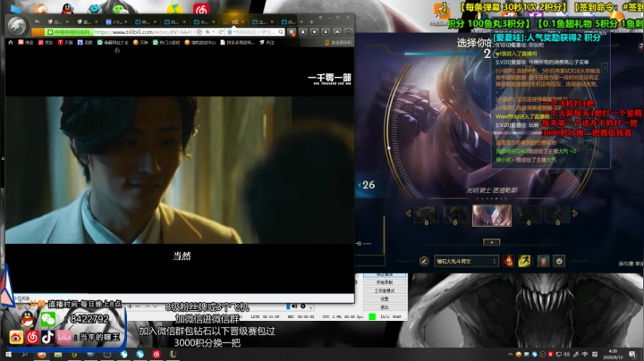Click the toolbar icon with the orange badge
Screen dimensions: 644x361
292,32
